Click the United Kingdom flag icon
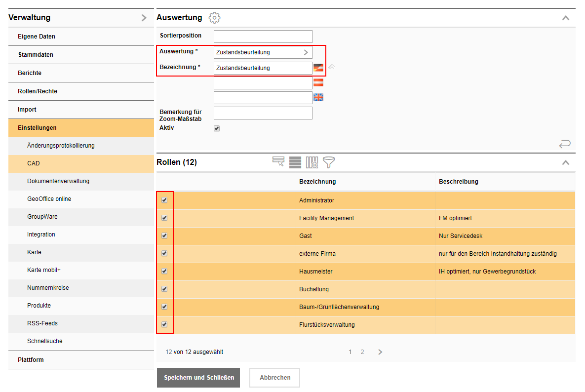Screen dimensions: 585x392 (x=318, y=97)
